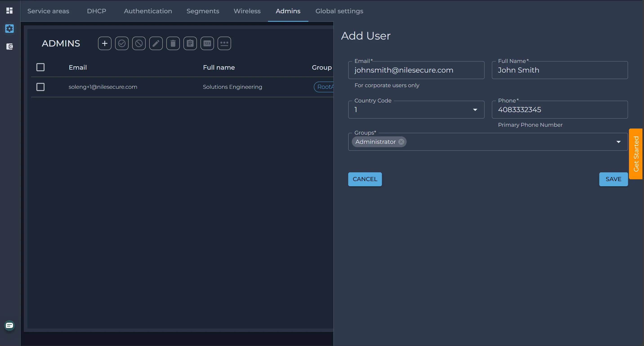The image size is (644, 346).
Task: Check the soleng+1@nilesecure.com row checkbox
Action: pos(40,87)
